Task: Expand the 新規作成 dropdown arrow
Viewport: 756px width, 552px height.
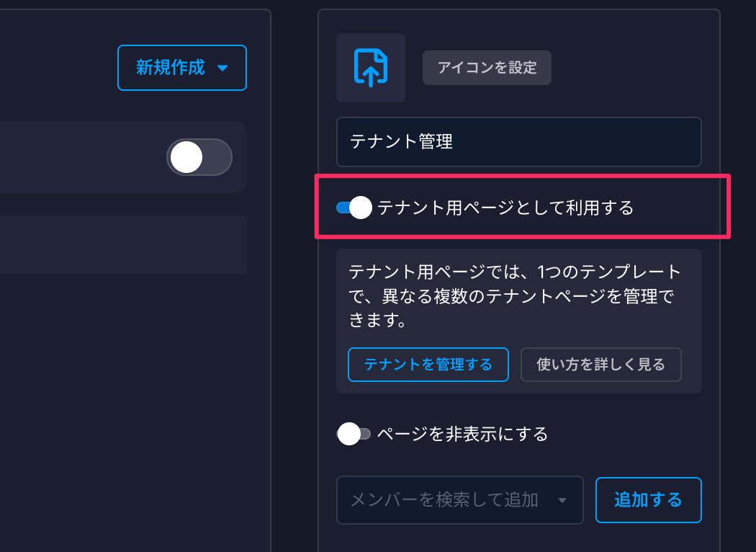Action: click(222, 68)
